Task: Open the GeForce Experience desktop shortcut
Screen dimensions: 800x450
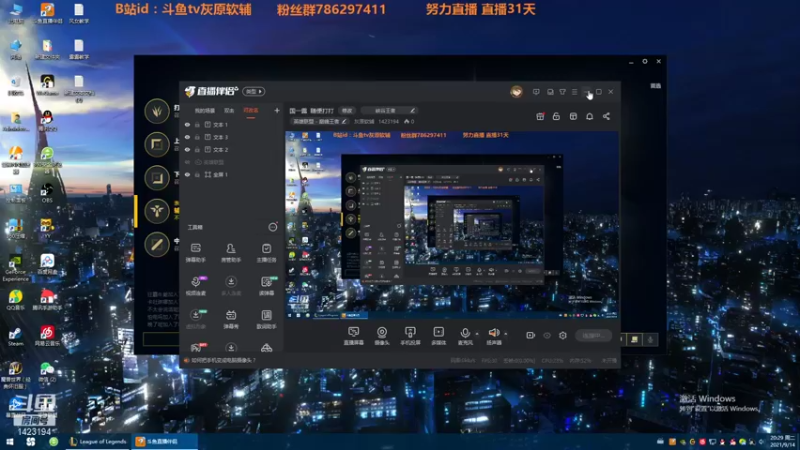Action: [x=15, y=268]
